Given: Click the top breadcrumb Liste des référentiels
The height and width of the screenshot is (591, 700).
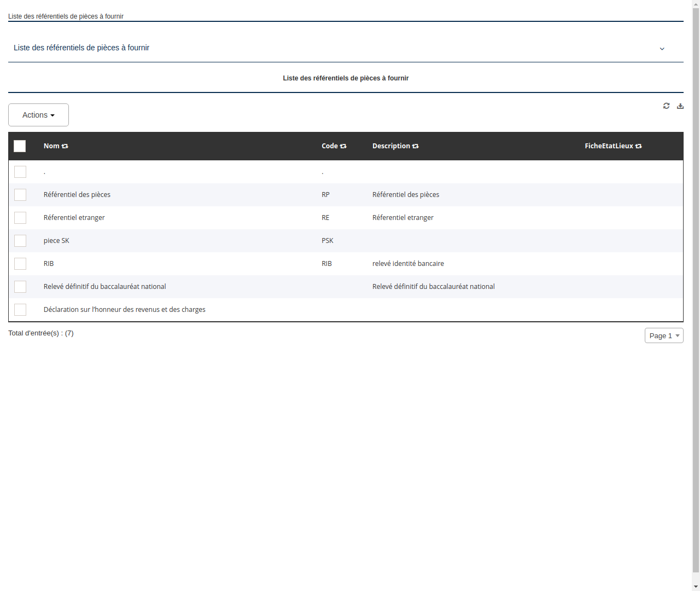Looking at the screenshot, I should tap(66, 16).
